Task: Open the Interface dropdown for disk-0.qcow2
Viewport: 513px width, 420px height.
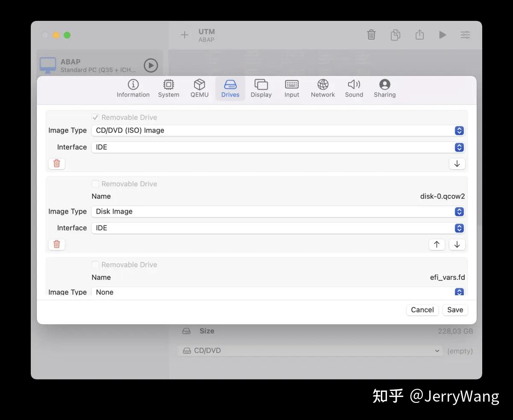Action: 459,228
